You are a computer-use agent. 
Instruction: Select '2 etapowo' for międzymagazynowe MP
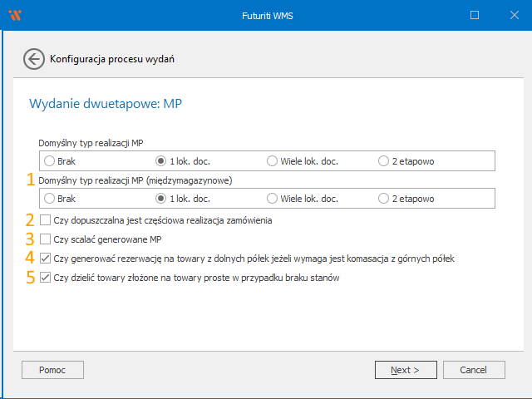pos(383,199)
